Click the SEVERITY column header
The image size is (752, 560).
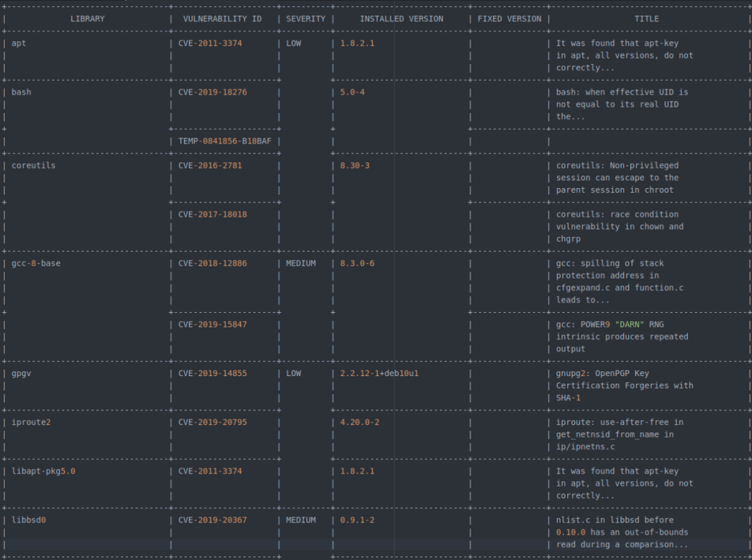306,19
